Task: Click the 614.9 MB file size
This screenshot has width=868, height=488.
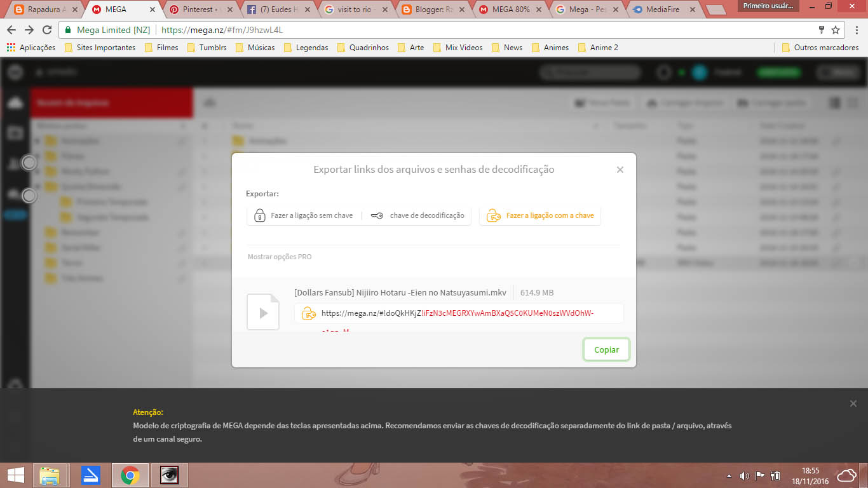Action: (537, 292)
